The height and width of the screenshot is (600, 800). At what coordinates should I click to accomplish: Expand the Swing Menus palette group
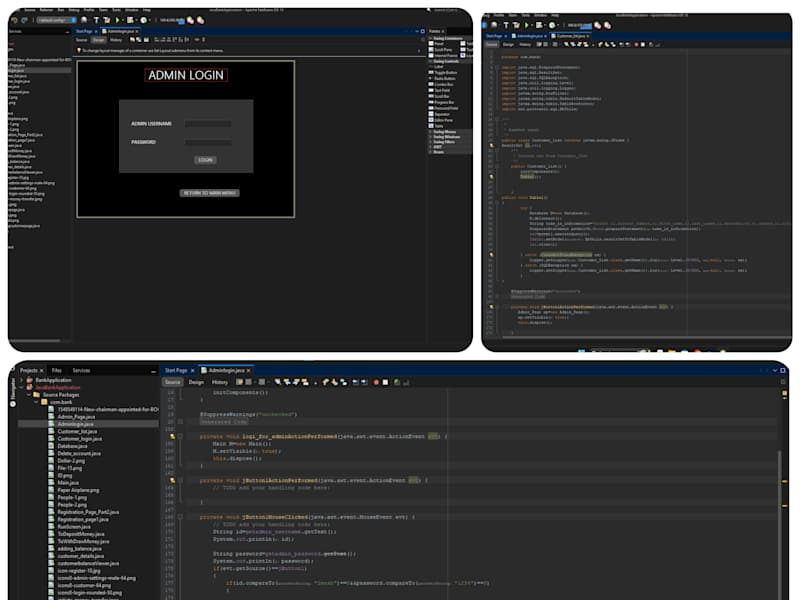(x=431, y=132)
